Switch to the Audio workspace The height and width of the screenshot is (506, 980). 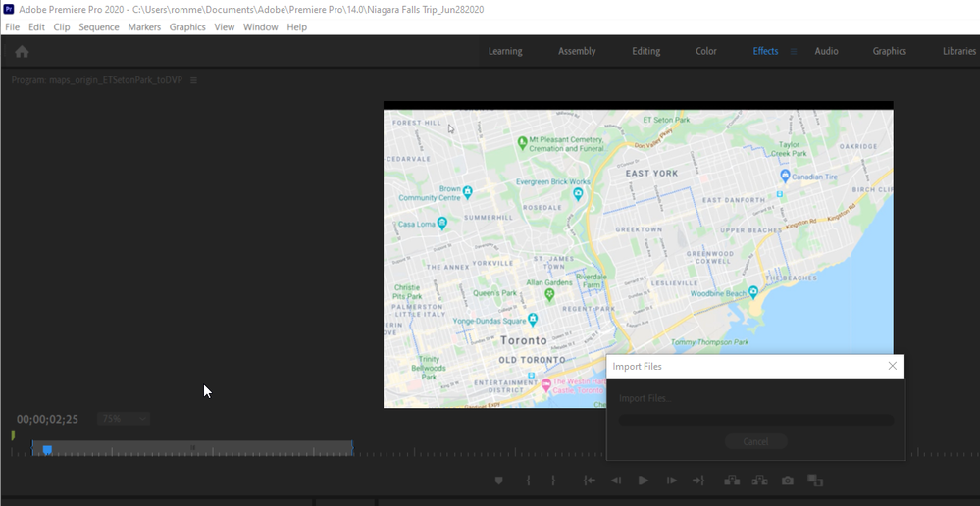tap(826, 51)
